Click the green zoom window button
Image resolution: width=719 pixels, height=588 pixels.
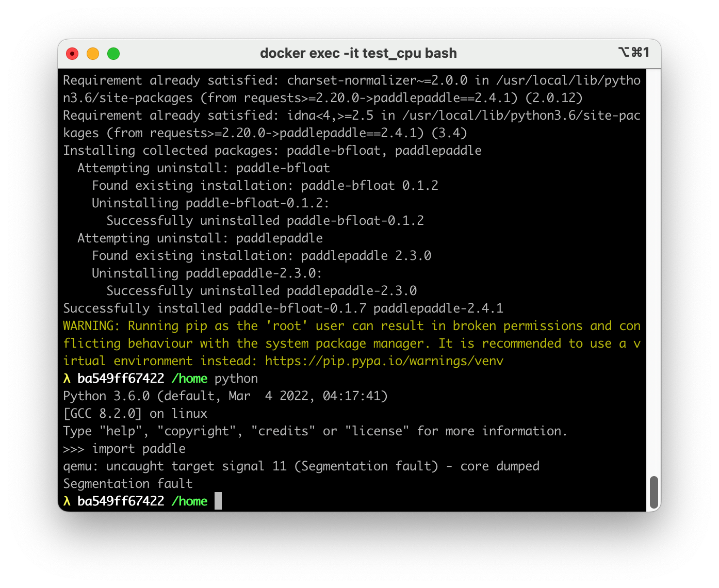[x=113, y=54]
